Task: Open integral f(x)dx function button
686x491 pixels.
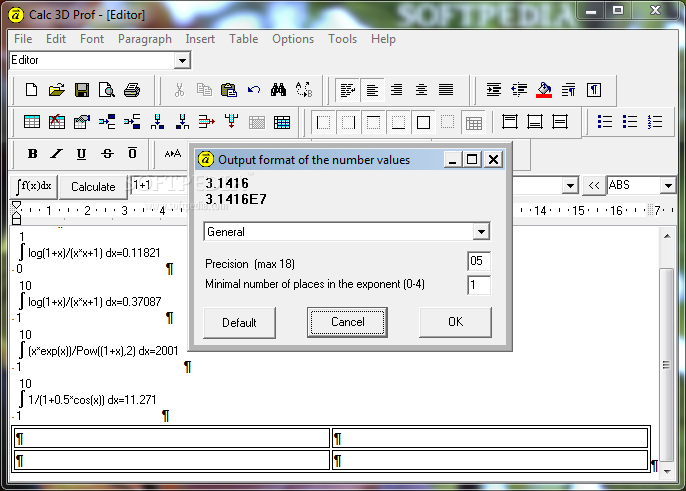Action: pyautogui.click(x=34, y=187)
